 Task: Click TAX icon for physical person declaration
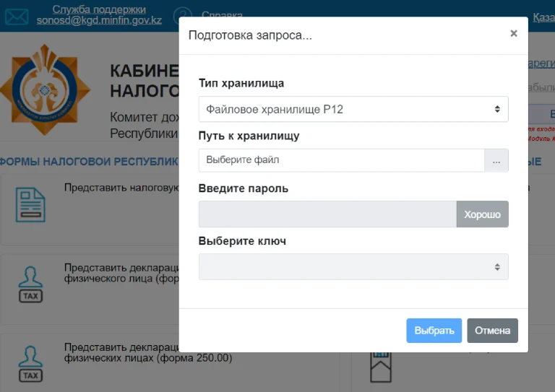click(30, 284)
